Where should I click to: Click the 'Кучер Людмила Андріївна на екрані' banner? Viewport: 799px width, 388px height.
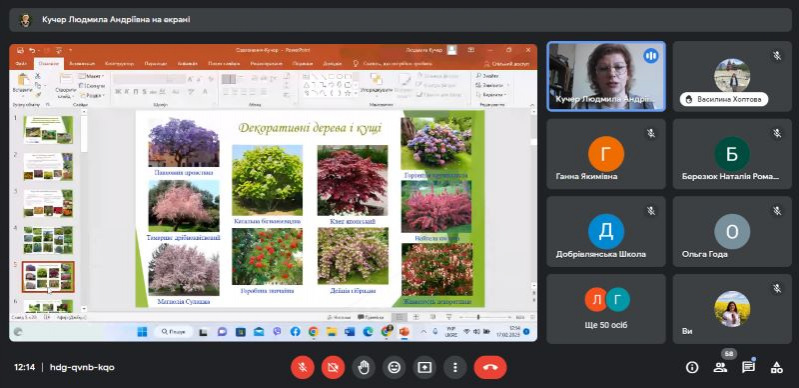401,20
